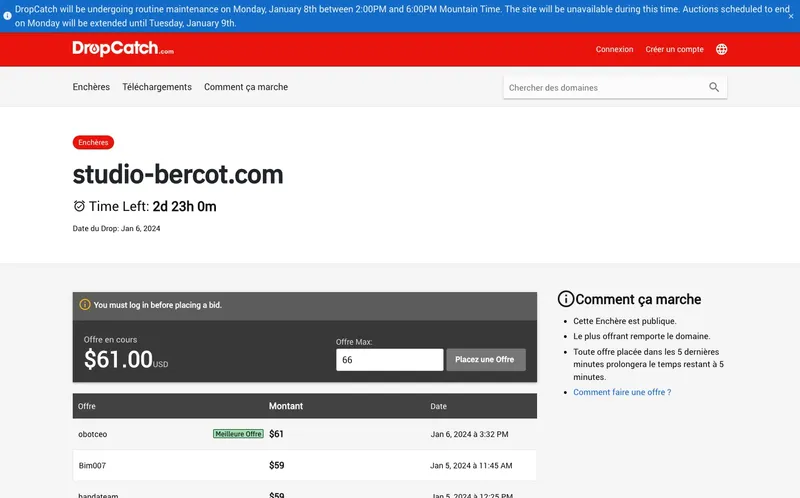The image size is (800, 498).
Task: Open Comment ça marche in navigation
Action: click(x=246, y=87)
